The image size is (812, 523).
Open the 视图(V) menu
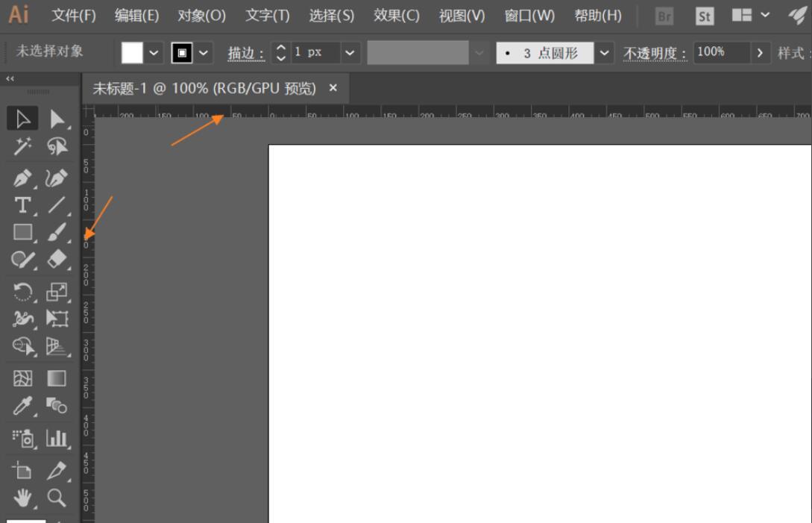tap(462, 16)
